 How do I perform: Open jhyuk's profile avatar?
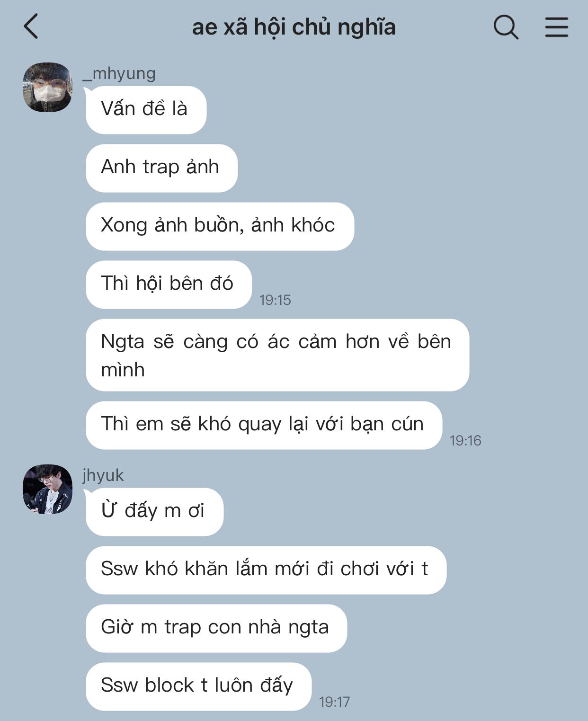point(48,489)
